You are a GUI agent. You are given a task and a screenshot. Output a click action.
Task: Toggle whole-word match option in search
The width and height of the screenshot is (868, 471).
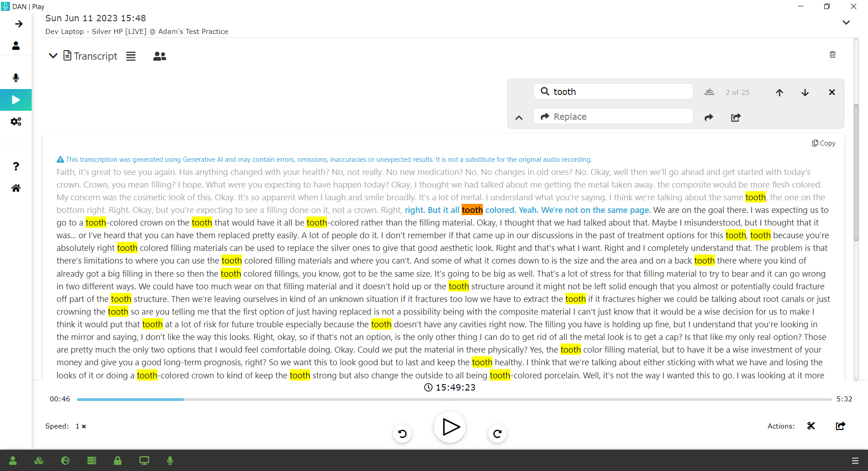709,92
